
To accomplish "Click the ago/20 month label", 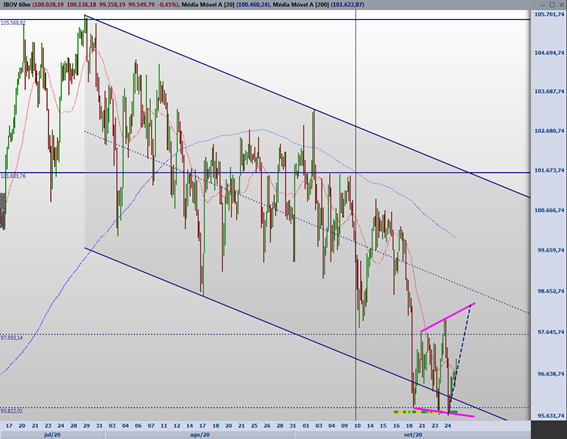I will click(200, 435).
